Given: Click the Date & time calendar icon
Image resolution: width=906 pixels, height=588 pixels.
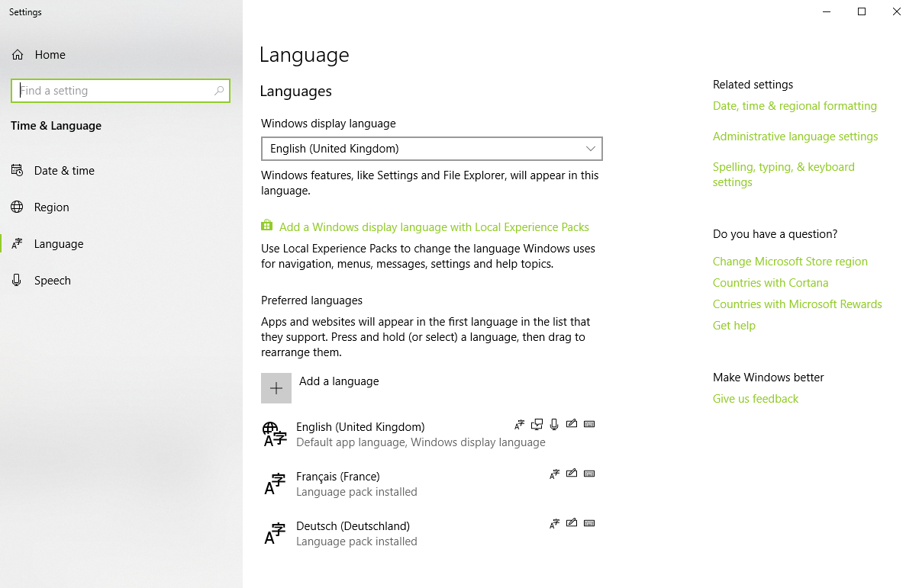Looking at the screenshot, I should [18, 170].
